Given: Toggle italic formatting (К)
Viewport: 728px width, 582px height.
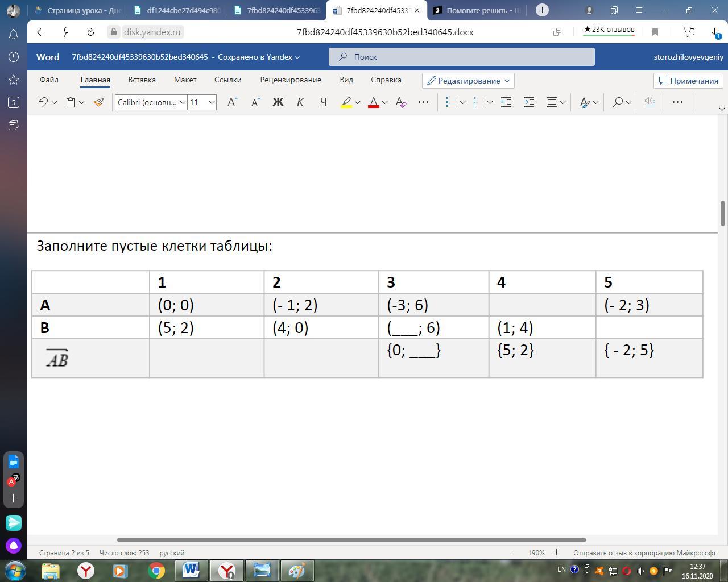Looking at the screenshot, I should 300,102.
